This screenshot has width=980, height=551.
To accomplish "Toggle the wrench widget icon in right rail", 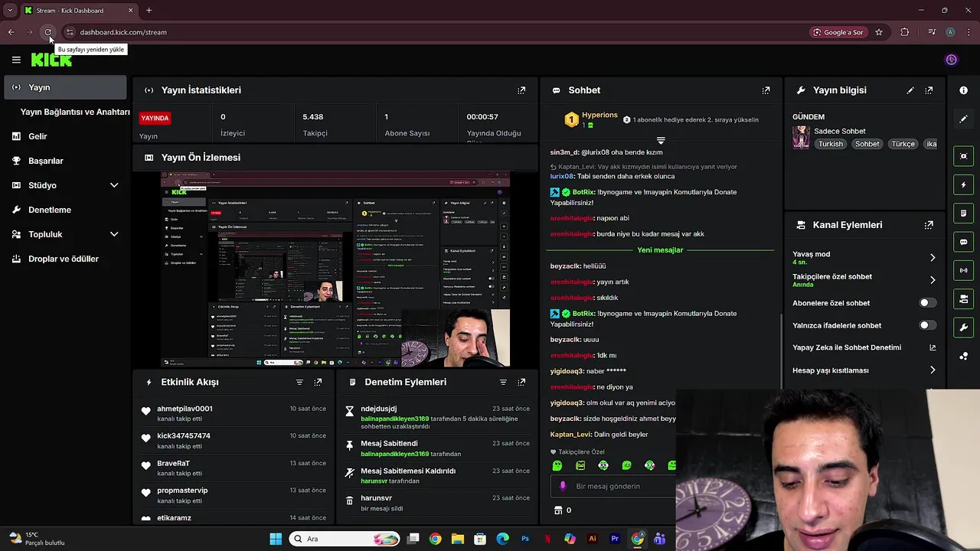I will pyautogui.click(x=963, y=328).
